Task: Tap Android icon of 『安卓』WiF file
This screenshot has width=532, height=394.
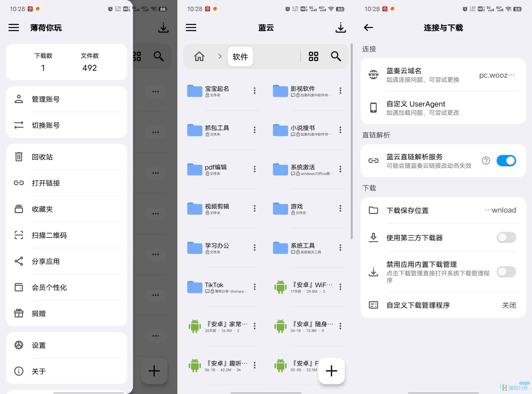Action: (280, 287)
